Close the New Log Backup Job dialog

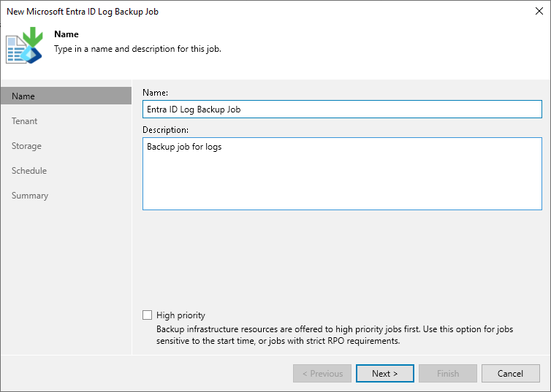tap(538, 12)
